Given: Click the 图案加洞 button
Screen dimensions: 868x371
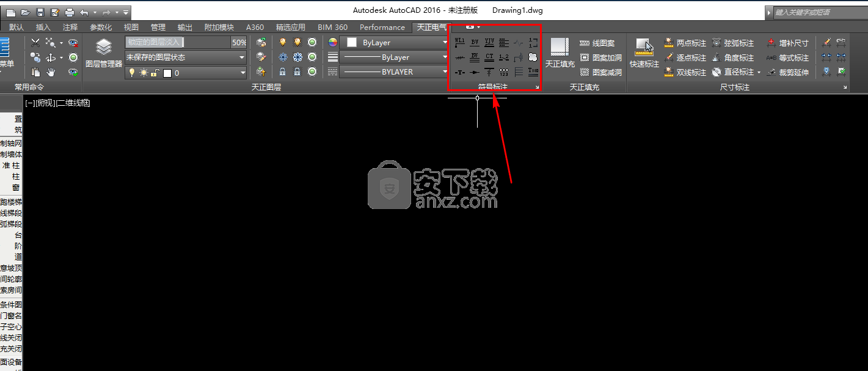Looking at the screenshot, I should [600, 58].
